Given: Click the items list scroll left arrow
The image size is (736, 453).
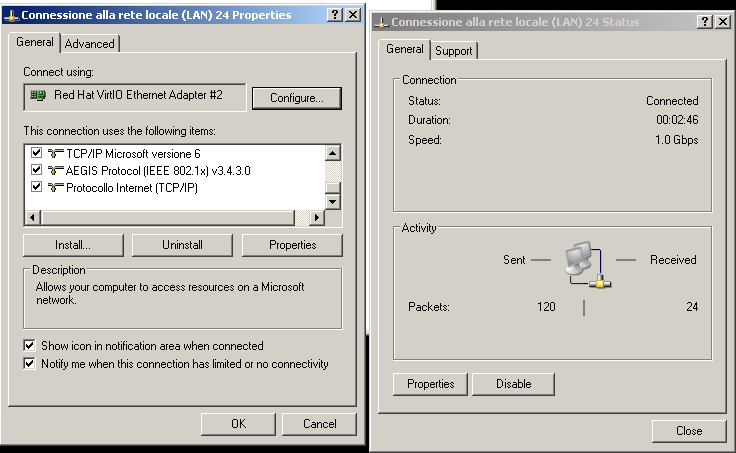Looking at the screenshot, I should pyautogui.click(x=32, y=217).
